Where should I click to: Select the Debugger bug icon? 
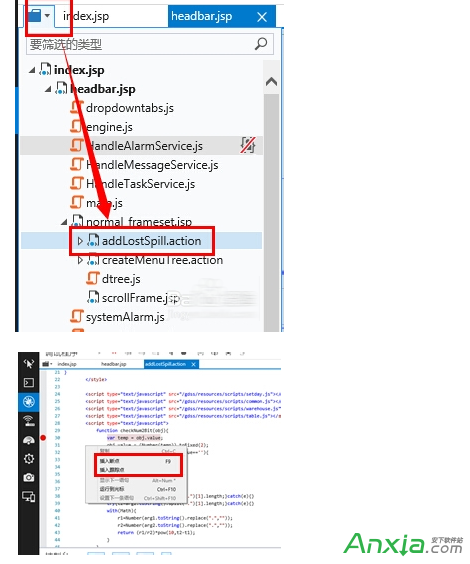29,401
